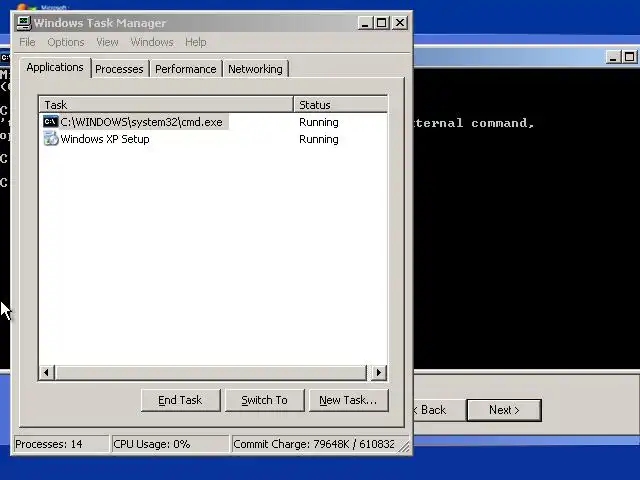Click the command prompt window title icon

(5, 57)
